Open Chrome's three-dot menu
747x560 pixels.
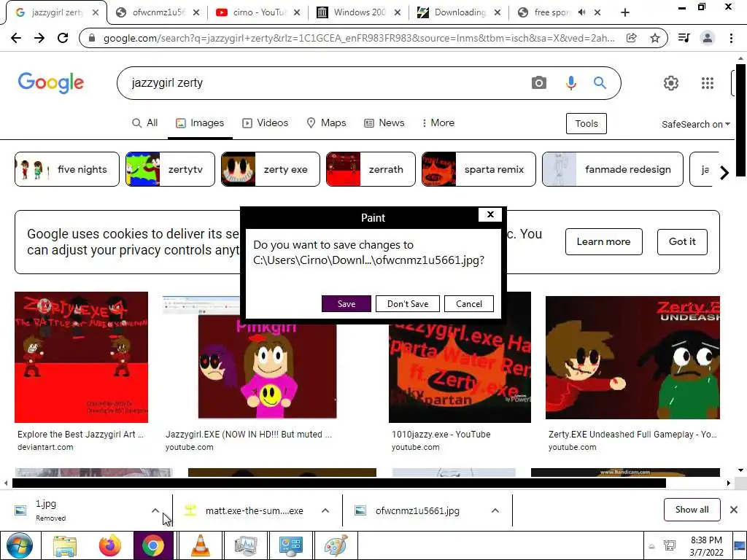click(731, 38)
